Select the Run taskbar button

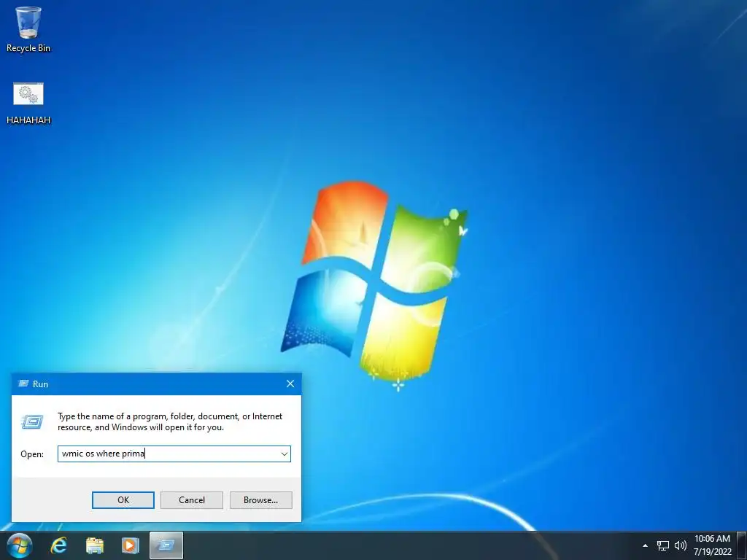click(166, 545)
